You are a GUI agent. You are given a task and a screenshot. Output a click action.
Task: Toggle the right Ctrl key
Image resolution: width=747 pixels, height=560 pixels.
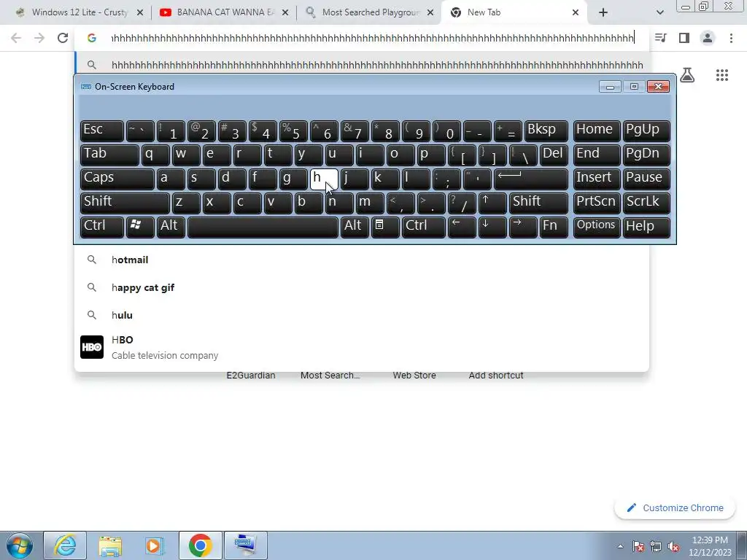tap(424, 226)
